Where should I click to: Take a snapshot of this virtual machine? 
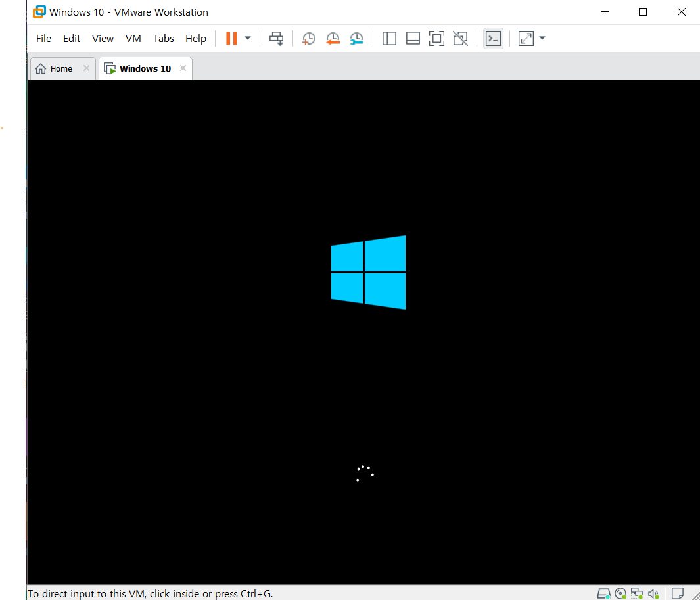308,38
